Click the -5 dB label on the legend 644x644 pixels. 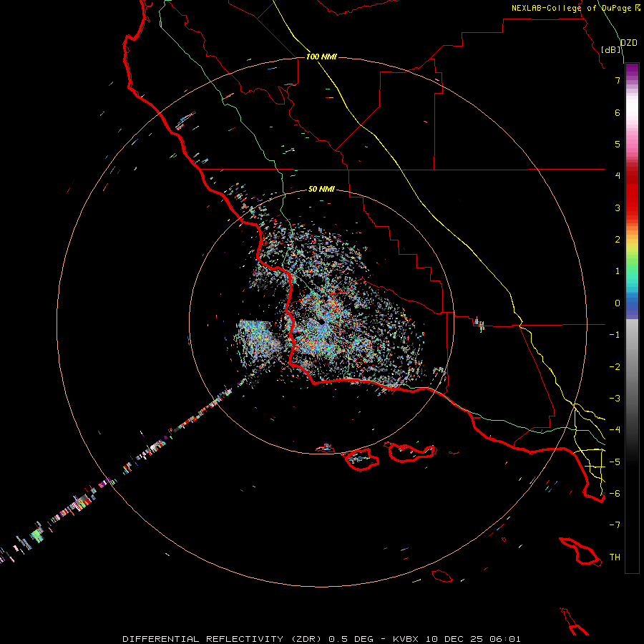pos(615,462)
